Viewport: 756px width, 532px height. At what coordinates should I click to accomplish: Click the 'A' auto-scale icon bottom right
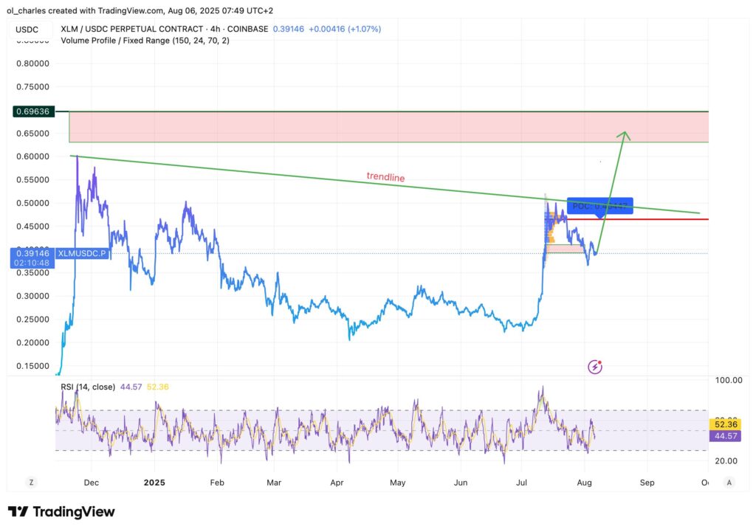pos(729,482)
